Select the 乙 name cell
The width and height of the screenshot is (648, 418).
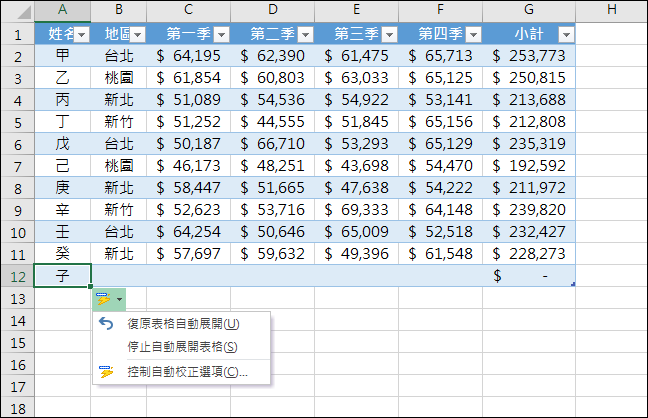coord(62,77)
